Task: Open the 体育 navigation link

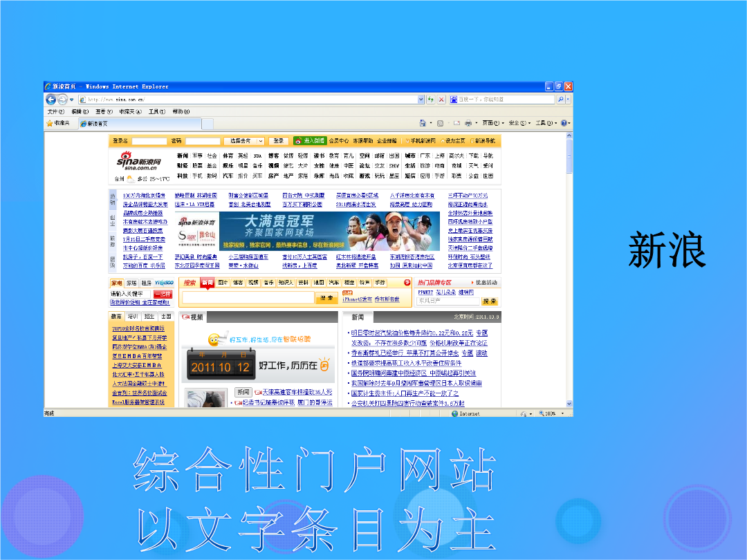Action: click(228, 156)
